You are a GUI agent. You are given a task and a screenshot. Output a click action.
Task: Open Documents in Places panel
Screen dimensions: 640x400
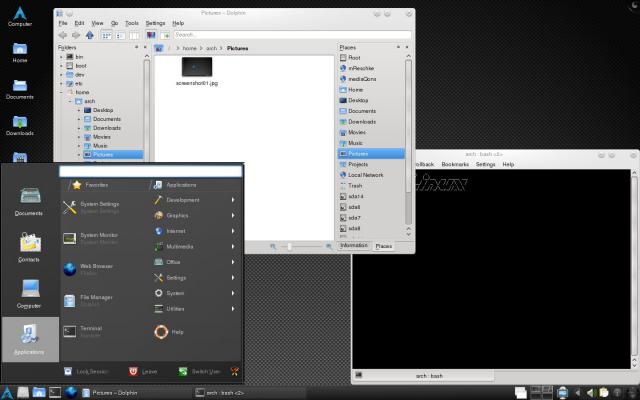point(358,111)
